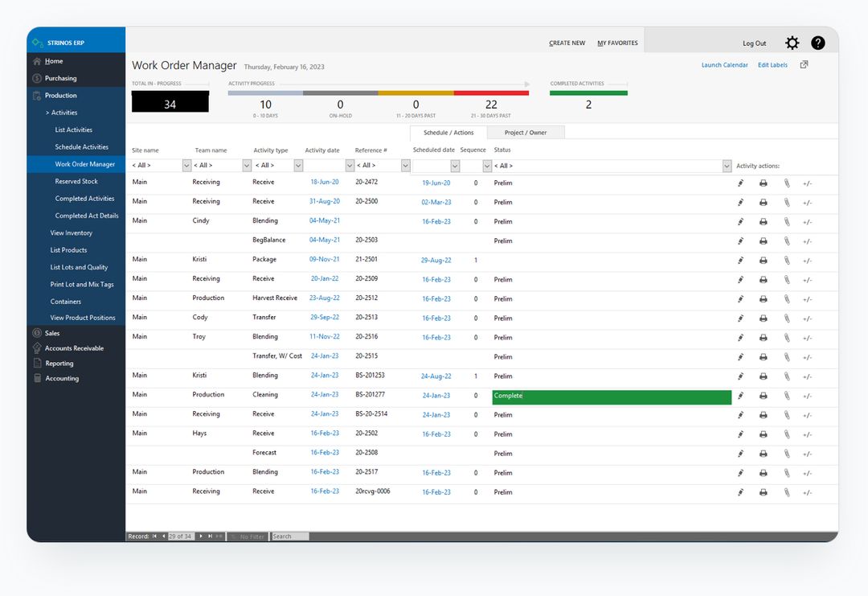Click the Complete status bar on the Cleaning row
The height and width of the screenshot is (596, 868).
coord(611,396)
